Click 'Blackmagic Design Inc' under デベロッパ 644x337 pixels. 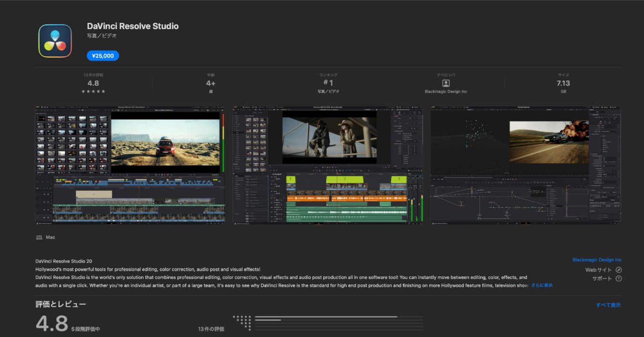click(x=446, y=92)
